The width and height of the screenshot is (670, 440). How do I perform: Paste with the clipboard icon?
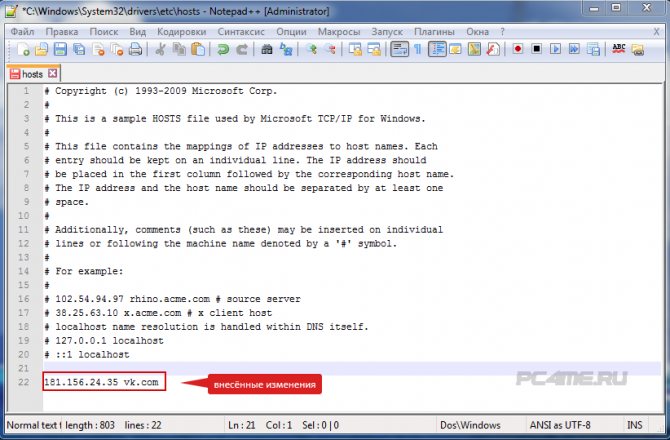pos(198,50)
